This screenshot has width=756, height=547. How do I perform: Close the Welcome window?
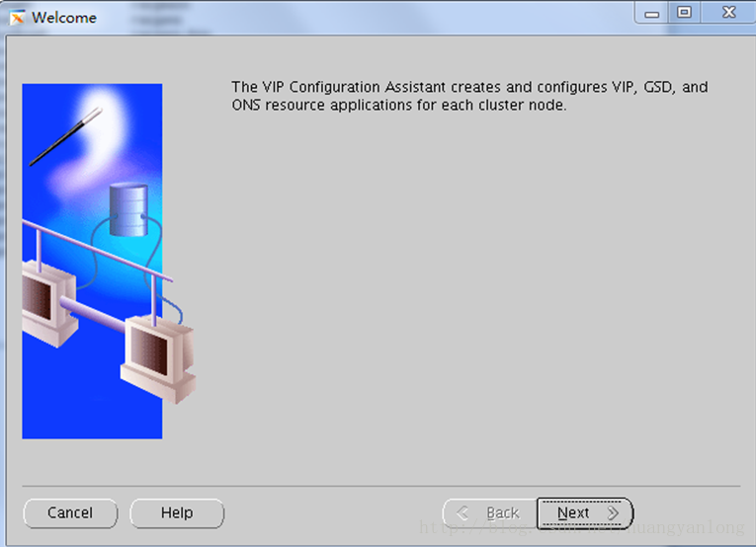(728, 12)
